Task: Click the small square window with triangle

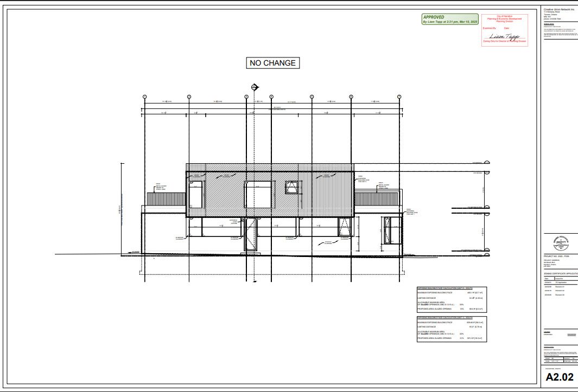Action: pyautogui.click(x=291, y=188)
